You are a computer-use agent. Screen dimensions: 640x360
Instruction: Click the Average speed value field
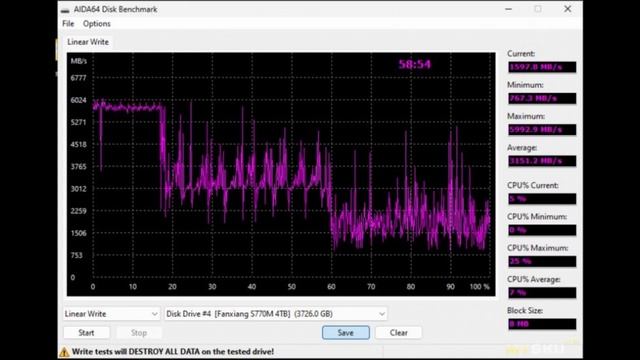[x=542, y=161]
